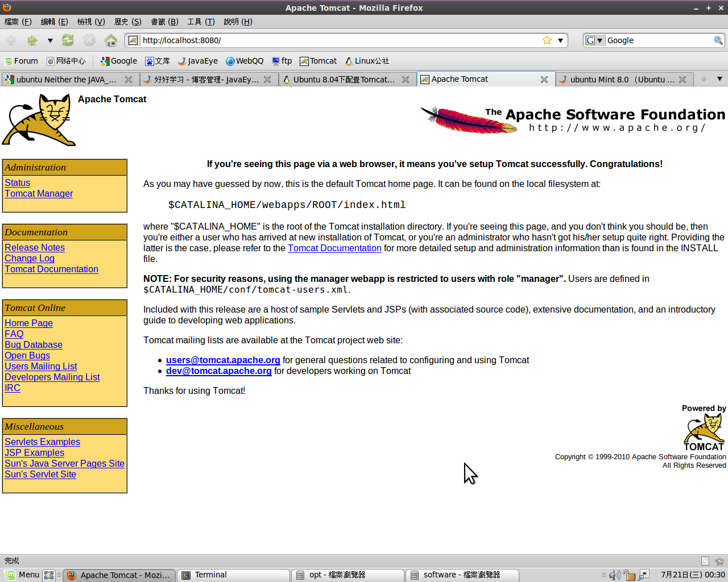Open the Forum bookmark
Viewport: 728px width, 582px height.
tap(22, 61)
